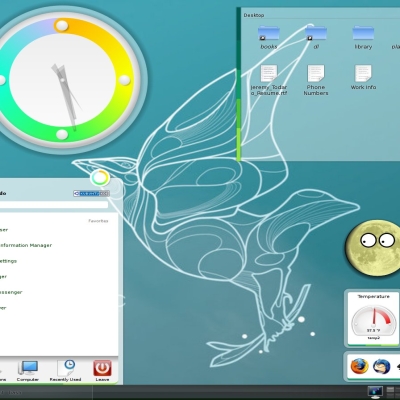Screen dimensions: 400x400
Task: Click the Favorites label in launcher
Action: coord(98,221)
